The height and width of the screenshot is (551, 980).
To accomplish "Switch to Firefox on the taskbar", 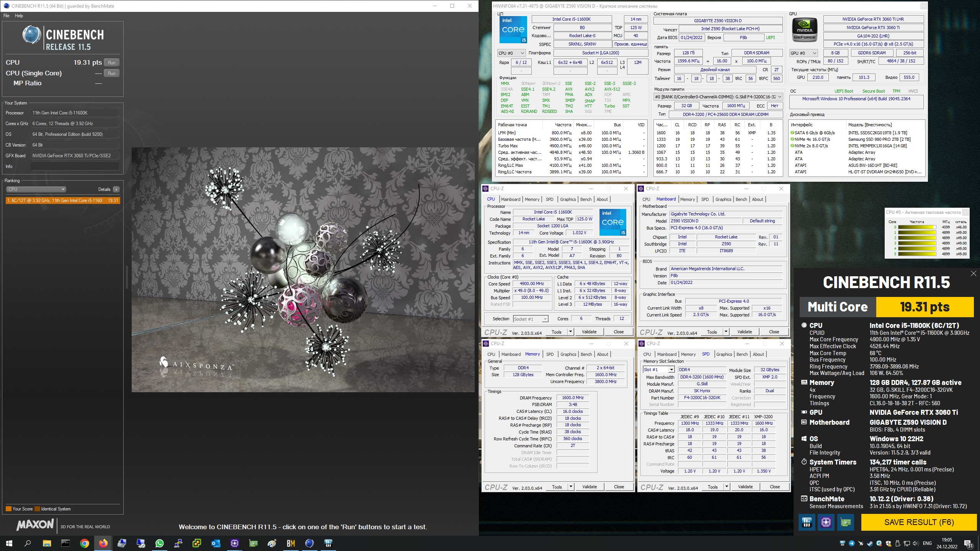I will [103, 543].
